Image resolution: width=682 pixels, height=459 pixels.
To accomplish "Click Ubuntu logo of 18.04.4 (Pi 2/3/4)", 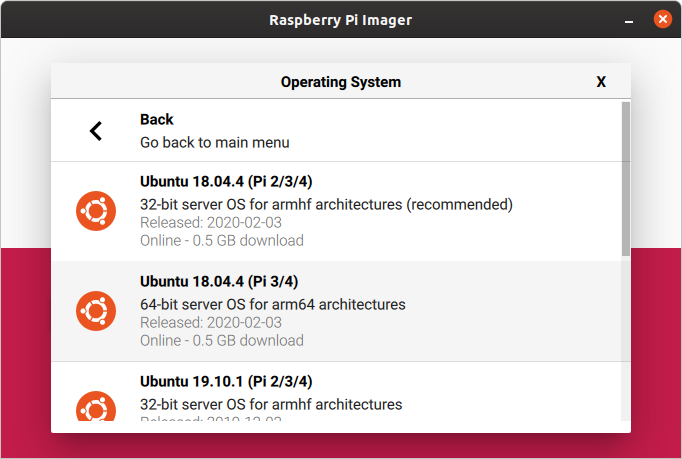I will 96,211.
